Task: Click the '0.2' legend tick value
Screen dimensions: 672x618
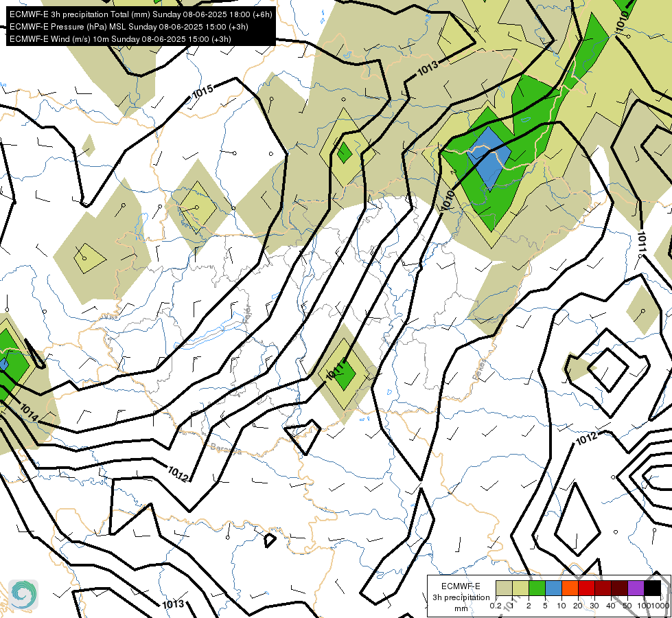Action: pos(496,606)
